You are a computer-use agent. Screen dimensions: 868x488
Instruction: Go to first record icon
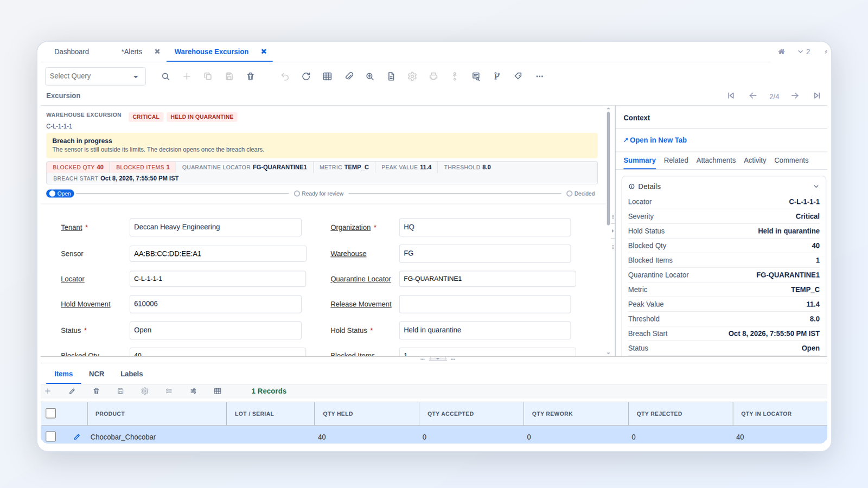click(x=731, y=95)
